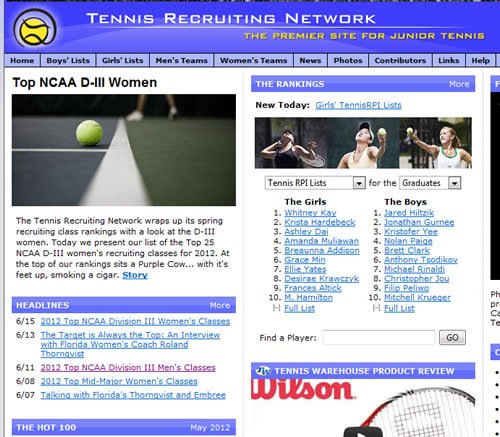This screenshot has height=437, width=500.
Task: Click the tennis ball on court photo
Action: [x=124, y=150]
